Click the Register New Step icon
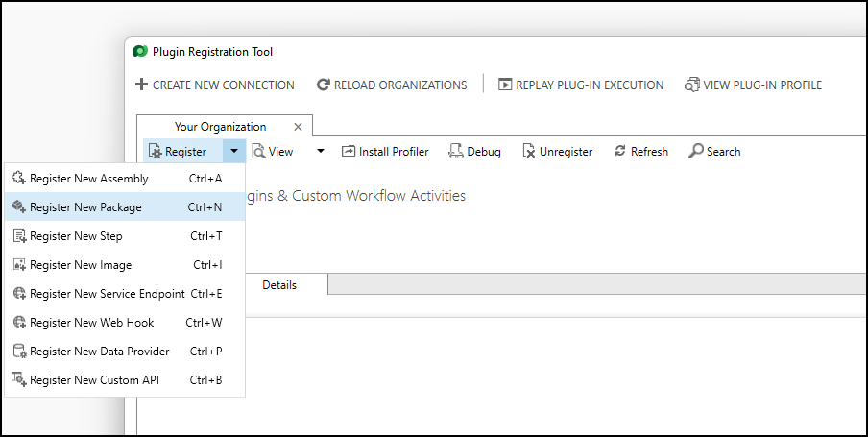 (x=18, y=236)
